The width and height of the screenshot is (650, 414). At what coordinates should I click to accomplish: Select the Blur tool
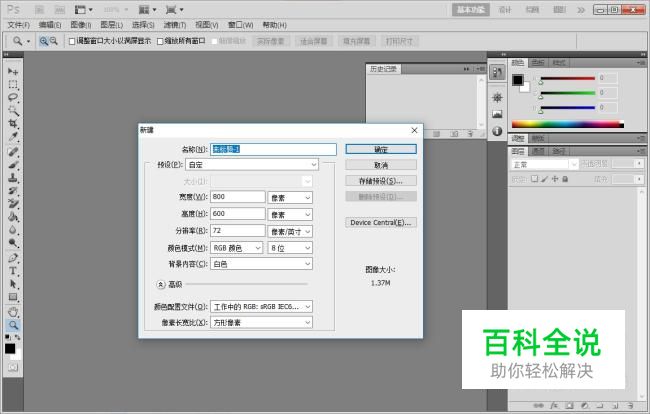point(13,230)
